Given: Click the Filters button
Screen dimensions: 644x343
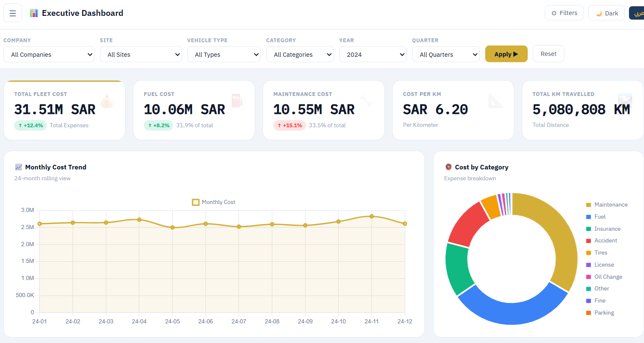Looking at the screenshot, I should coord(564,13).
